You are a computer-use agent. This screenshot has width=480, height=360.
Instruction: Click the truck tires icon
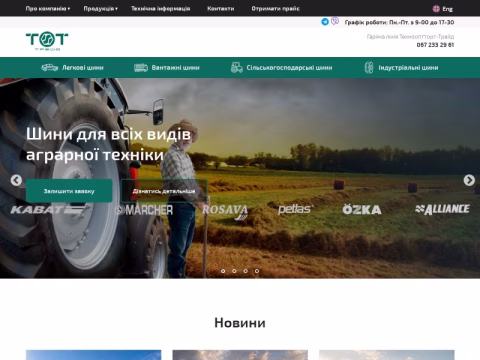click(x=141, y=68)
